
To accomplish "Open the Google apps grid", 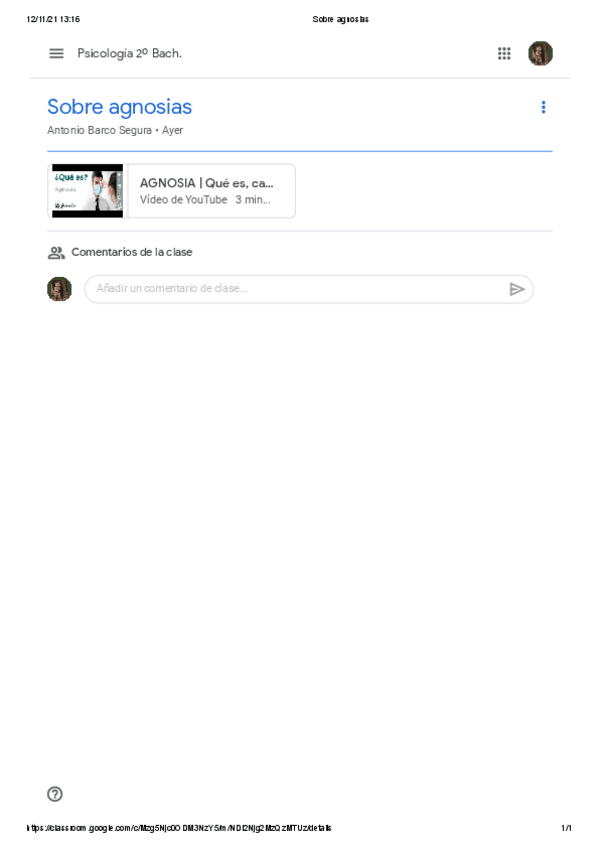I will tap(504, 54).
